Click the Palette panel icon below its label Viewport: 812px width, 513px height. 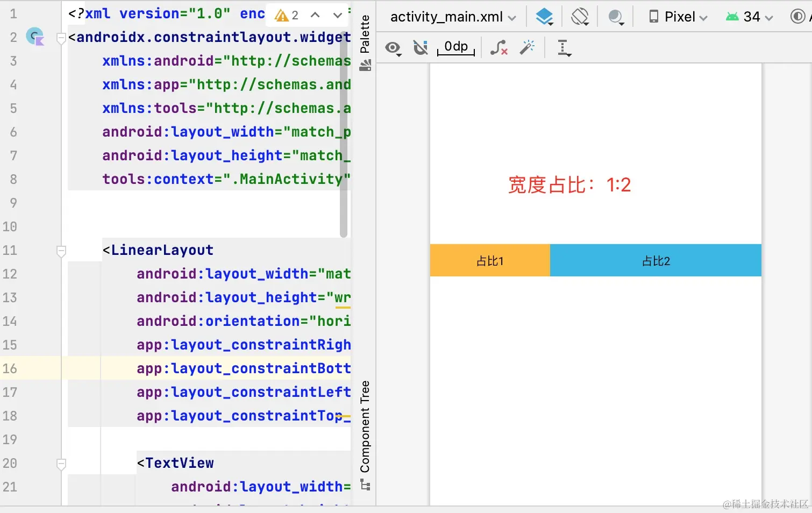[365, 66]
